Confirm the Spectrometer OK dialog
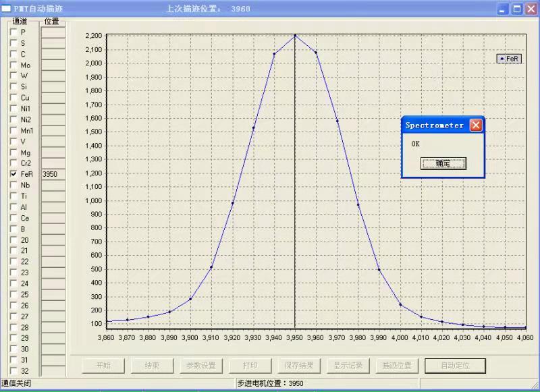The image size is (540, 392). click(443, 163)
